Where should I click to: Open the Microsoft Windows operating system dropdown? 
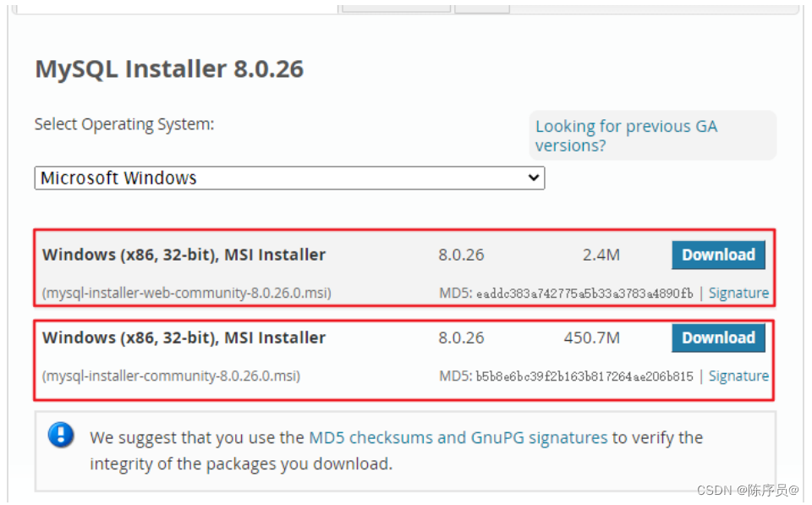(288, 178)
